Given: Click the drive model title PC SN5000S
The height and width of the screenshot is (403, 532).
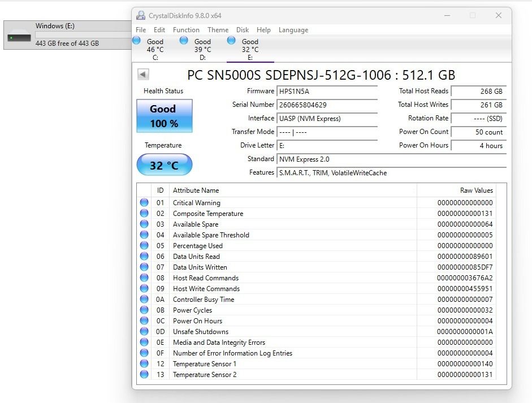Looking at the screenshot, I should click(x=321, y=75).
